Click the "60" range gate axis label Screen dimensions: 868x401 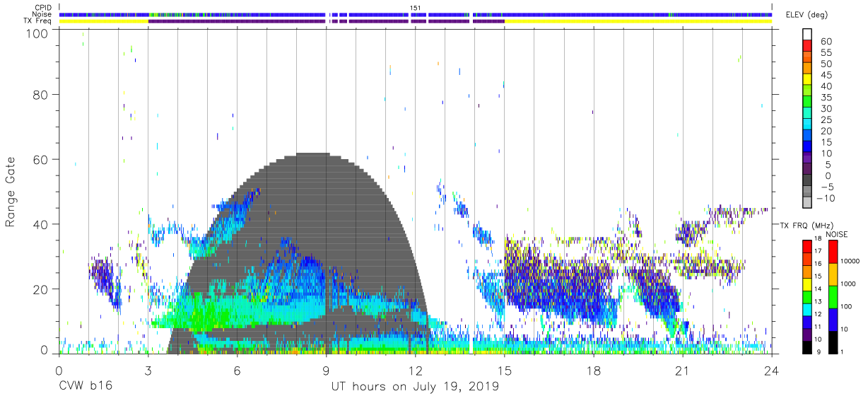pyautogui.click(x=40, y=160)
